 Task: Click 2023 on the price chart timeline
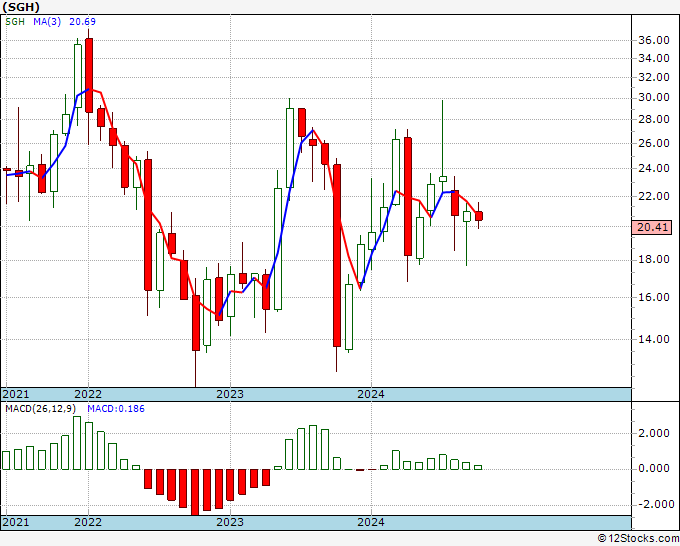[230, 394]
